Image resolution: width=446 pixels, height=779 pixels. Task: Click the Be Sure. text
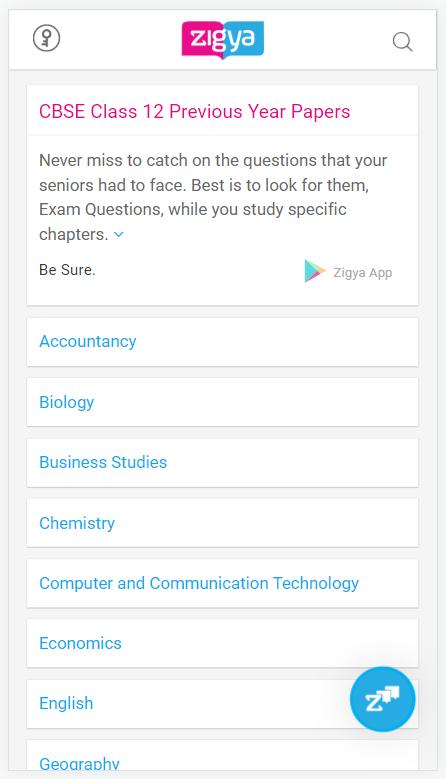67,270
